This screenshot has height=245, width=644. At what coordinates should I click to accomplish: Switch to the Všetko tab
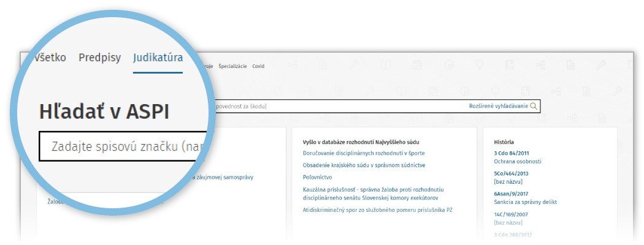coord(50,58)
